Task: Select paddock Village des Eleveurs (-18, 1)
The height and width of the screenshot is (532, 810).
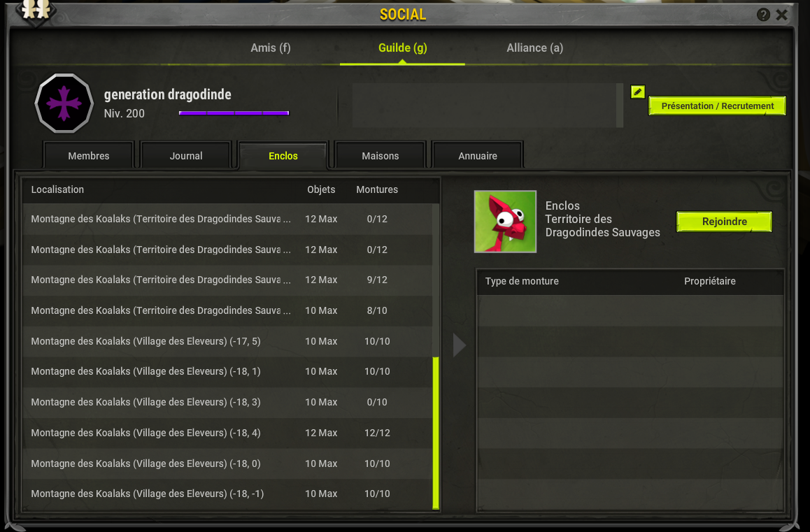Action: (x=227, y=371)
